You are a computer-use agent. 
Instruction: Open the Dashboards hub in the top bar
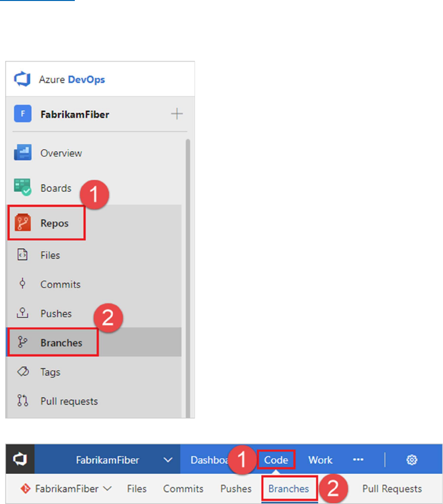[209, 460]
